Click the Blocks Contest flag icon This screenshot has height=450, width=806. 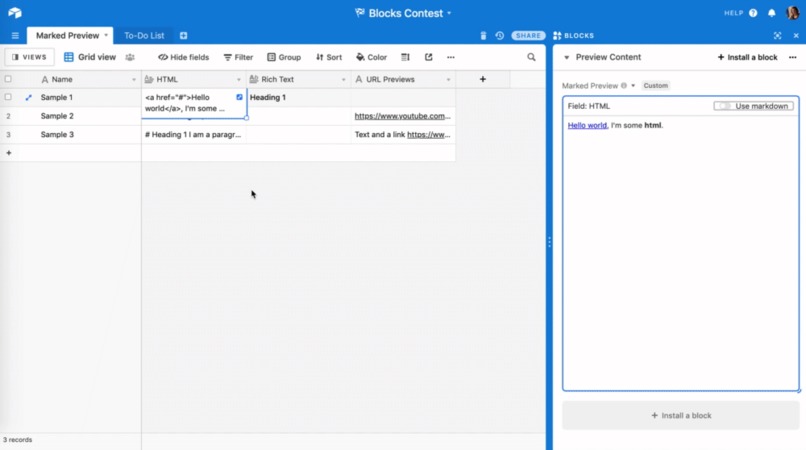pos(360,13)
